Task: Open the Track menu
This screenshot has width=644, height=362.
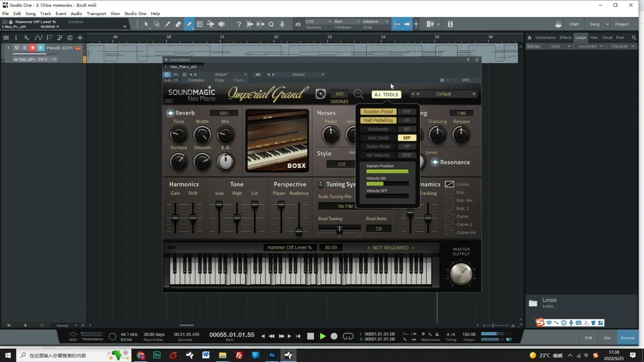Action: point(46,14)
